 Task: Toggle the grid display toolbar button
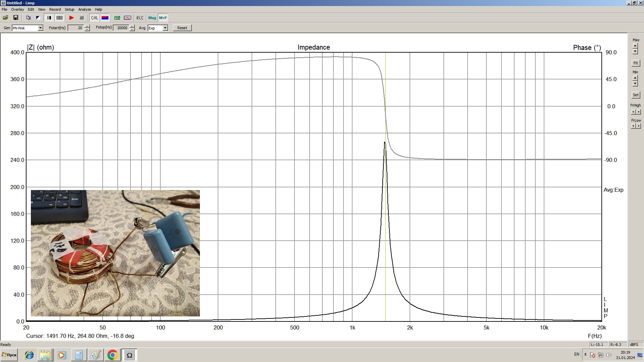point(59,18)
